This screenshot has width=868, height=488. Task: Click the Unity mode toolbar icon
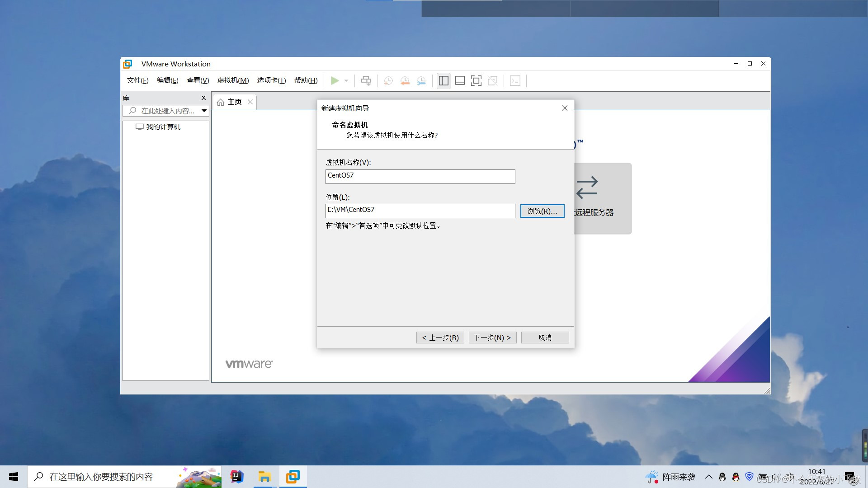tap(492, 81)
